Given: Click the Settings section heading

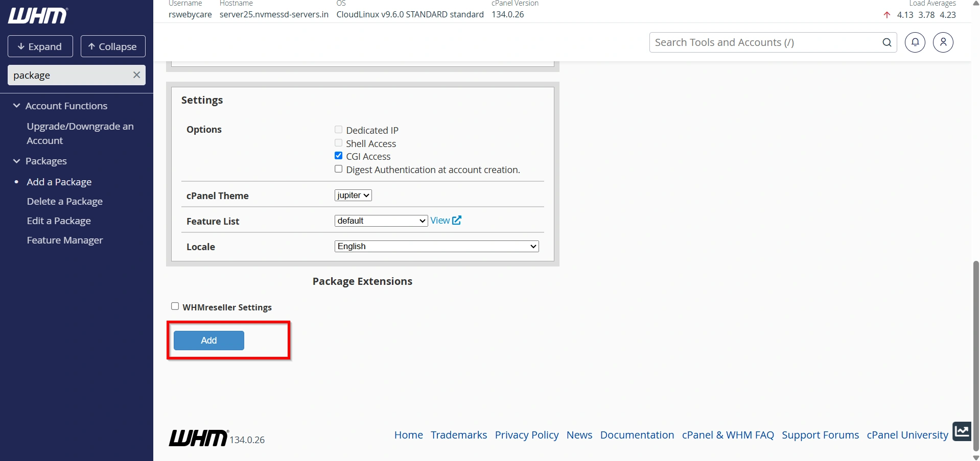Looking at the screenshot, I should pyautogui.click(x=202, y=100).
